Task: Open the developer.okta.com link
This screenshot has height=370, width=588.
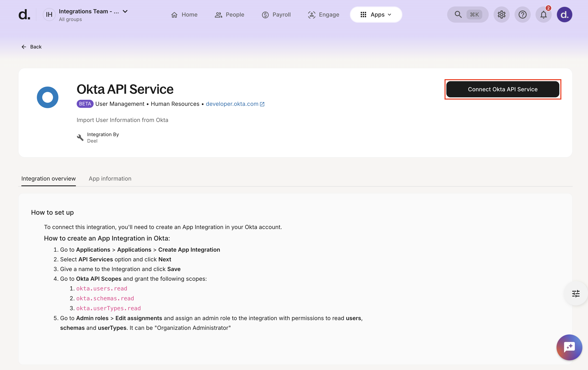Action: tap(232, 104)
